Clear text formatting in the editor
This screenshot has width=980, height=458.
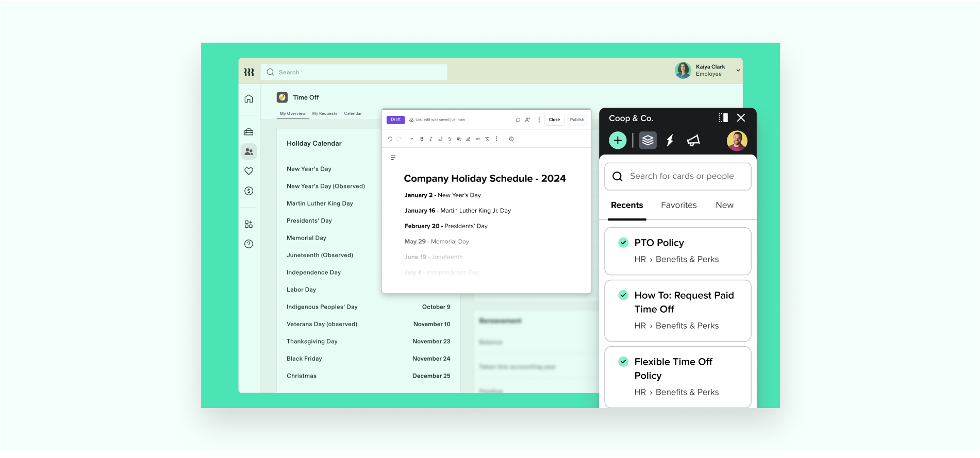pos(487,139)
